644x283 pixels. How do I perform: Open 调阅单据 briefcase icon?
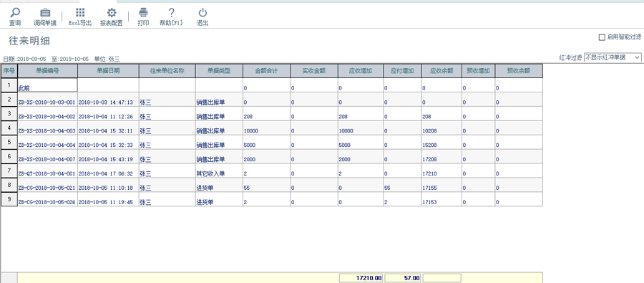click(45, 13)
